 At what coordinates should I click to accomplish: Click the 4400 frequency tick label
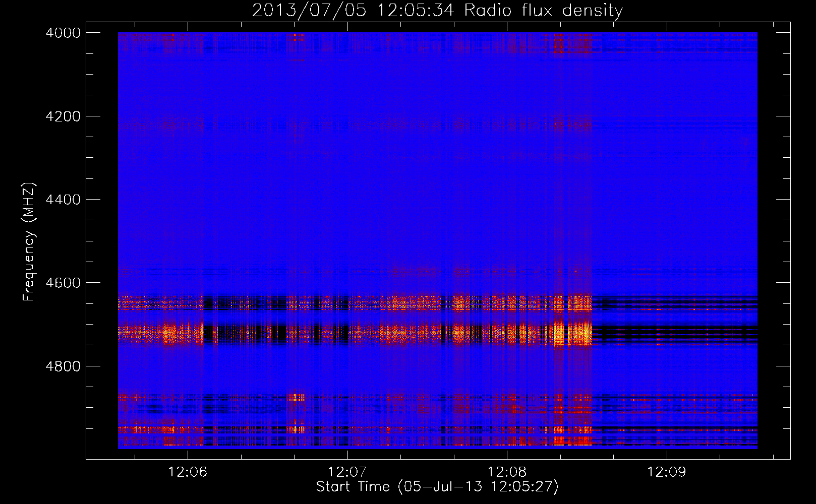pos(63,200)
